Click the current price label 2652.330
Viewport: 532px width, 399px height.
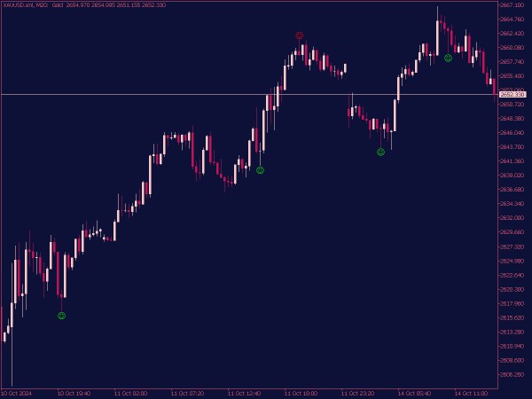click(x=512, y=94)
